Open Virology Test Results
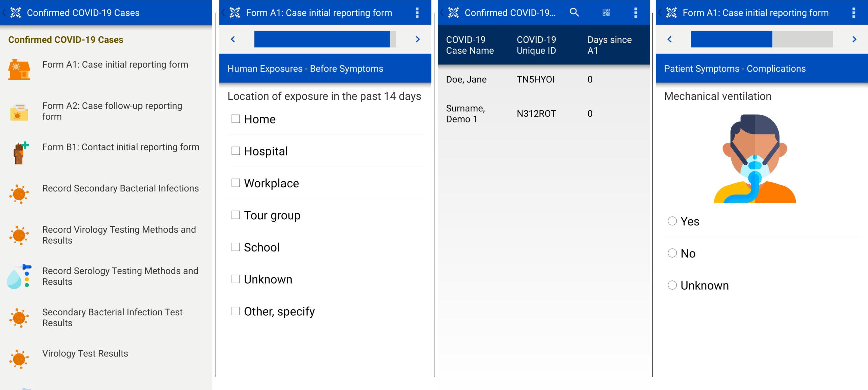The image size is (868, 390). point(85,353)
